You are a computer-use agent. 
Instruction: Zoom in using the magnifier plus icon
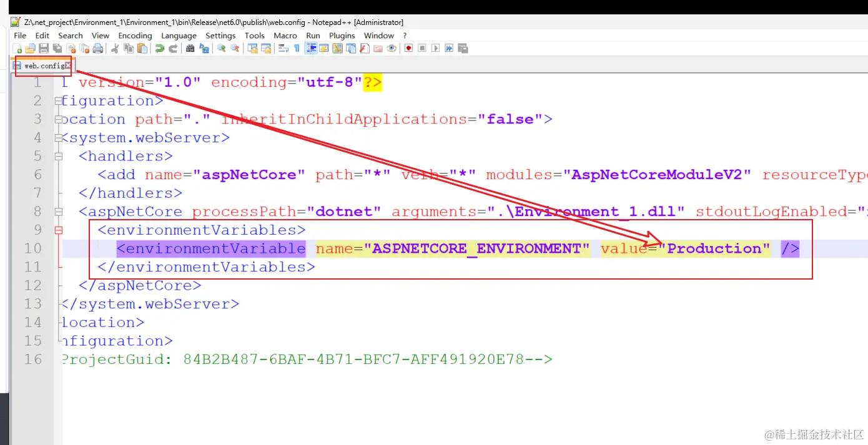click(221, 48)
